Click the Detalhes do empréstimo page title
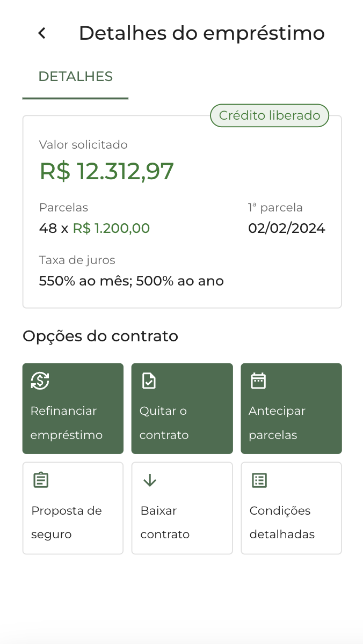Image resolution: width=363 pixels, height=644 pixels. pyautogui.click(x=201, y=33)
